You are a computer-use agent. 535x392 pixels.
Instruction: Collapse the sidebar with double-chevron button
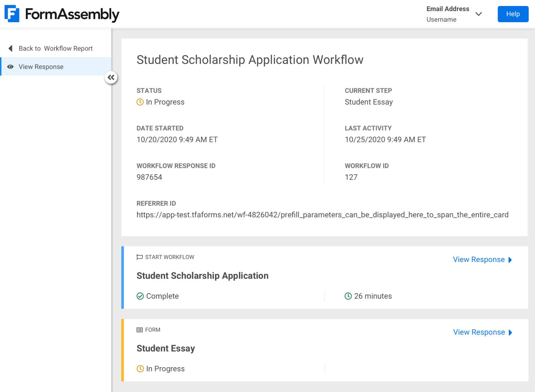(111, 78)
